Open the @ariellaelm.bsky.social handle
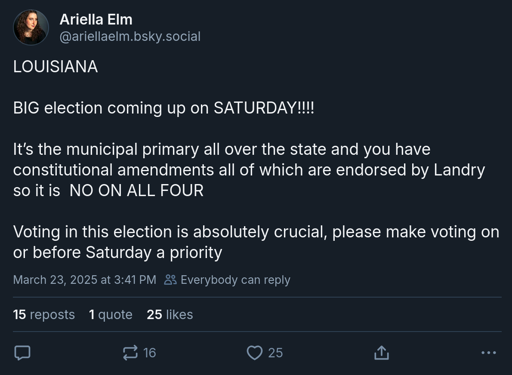 130,36
